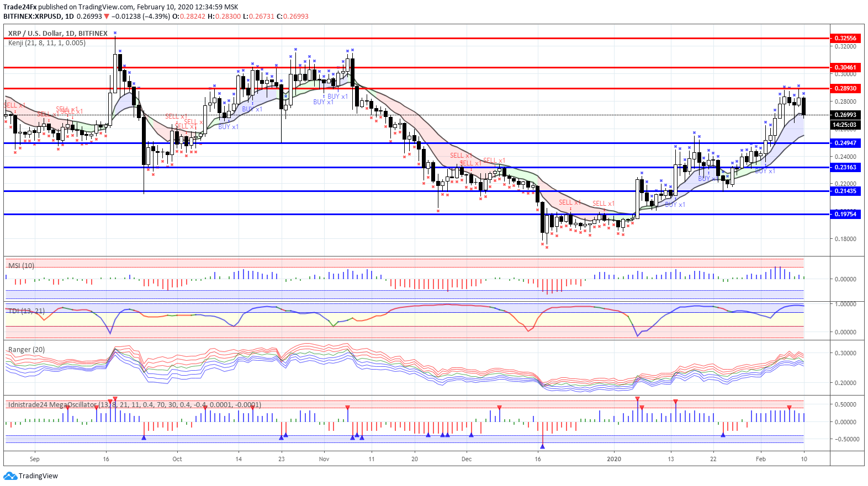868x486 pixels.
Task: Select the Kenji (21, 8, 11, 1, 0.005) indicator label
Action: 47,42
